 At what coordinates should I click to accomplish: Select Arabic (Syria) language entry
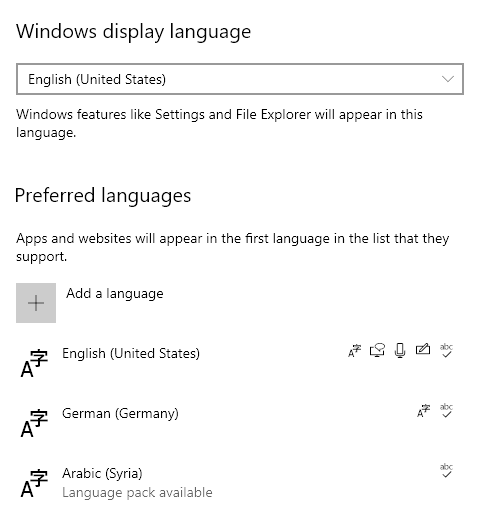click(x=237, y=483)
